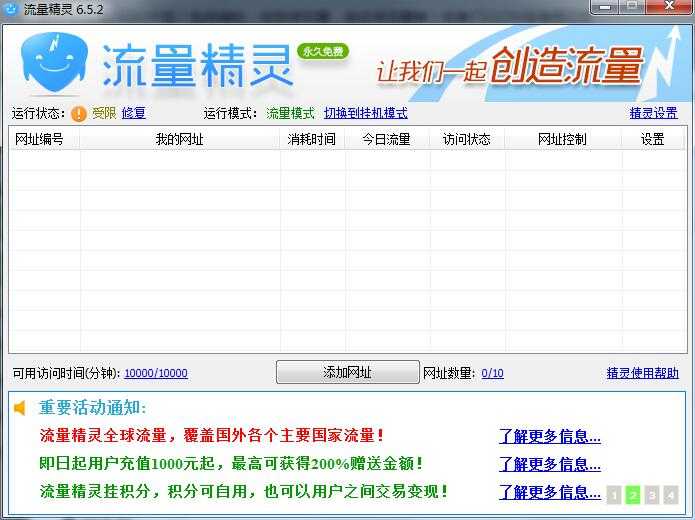This screenshot has height=520, width=695.
Task: Click the 10000/10000 available time link
Action: (x=155, y=373)
